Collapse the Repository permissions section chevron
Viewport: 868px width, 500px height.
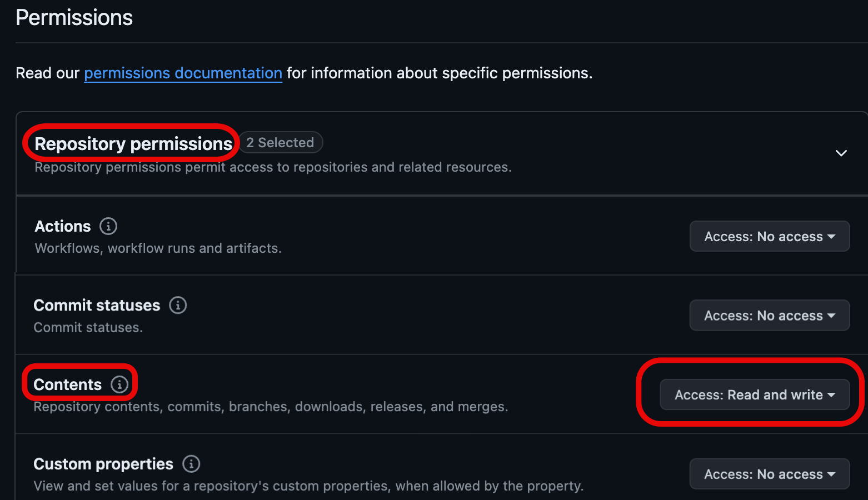(x=841, y=153)
